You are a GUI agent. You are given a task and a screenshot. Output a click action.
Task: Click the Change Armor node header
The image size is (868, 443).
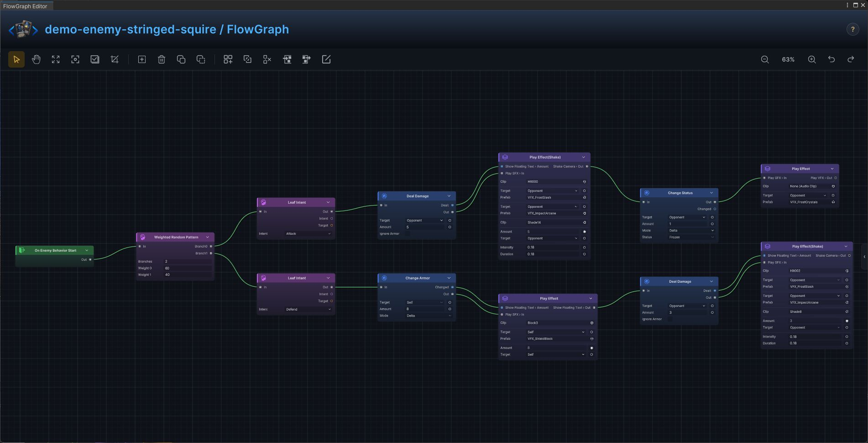(417, 278)
